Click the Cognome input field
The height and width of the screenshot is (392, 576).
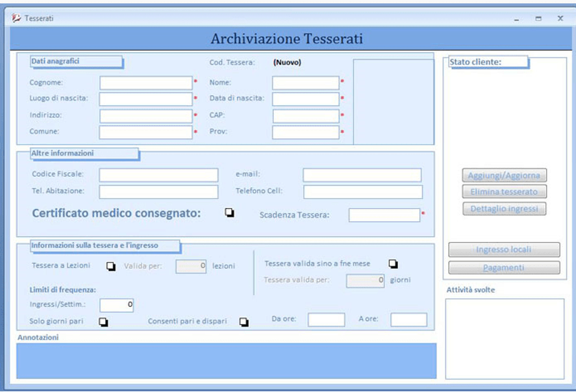coord(146,83)
